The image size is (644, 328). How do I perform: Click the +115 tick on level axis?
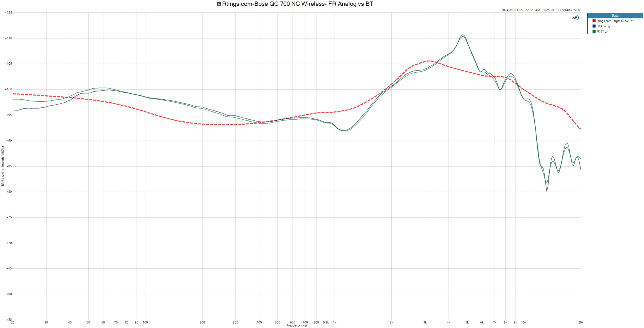click(9, 13)
